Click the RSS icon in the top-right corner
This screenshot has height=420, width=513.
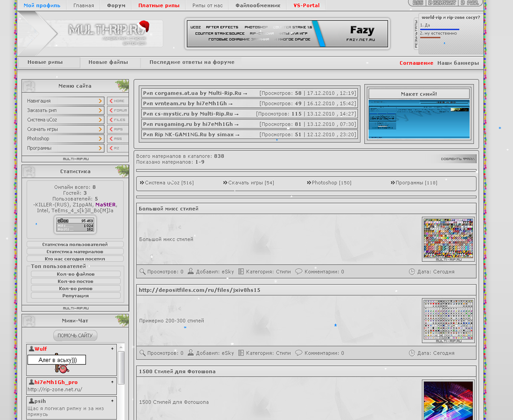[418, 3]
